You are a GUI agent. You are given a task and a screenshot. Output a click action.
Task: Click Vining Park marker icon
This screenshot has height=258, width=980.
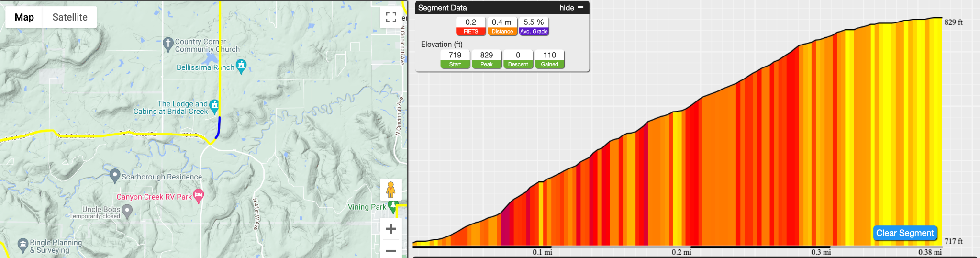click(x=393, y=206)
